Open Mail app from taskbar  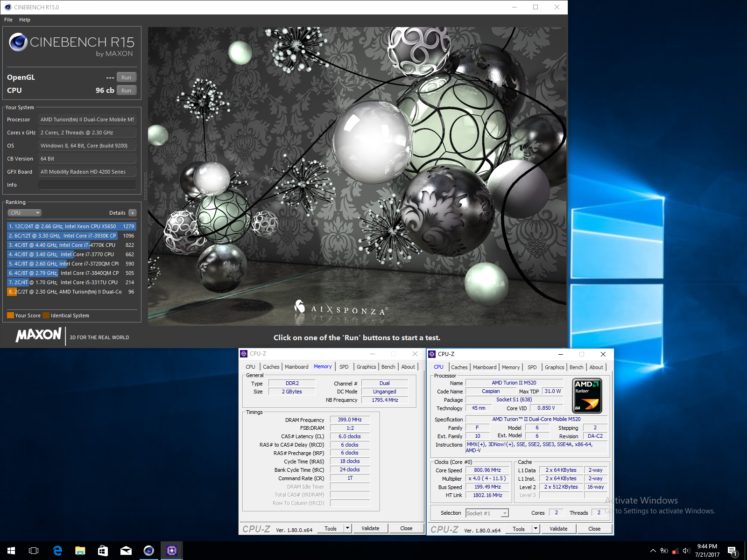(x=126, y=551)
